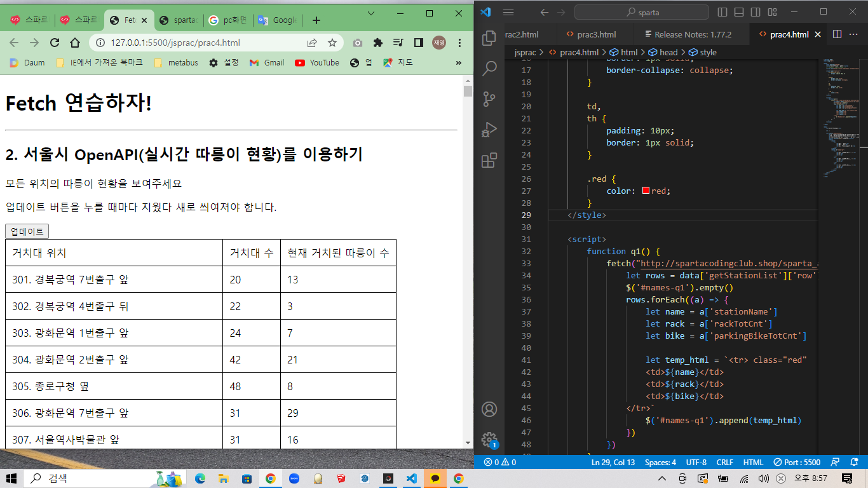Open jsprac breadcrumb folder
Viewport: 868px width, 488px height.
click(x=525, y=52)
